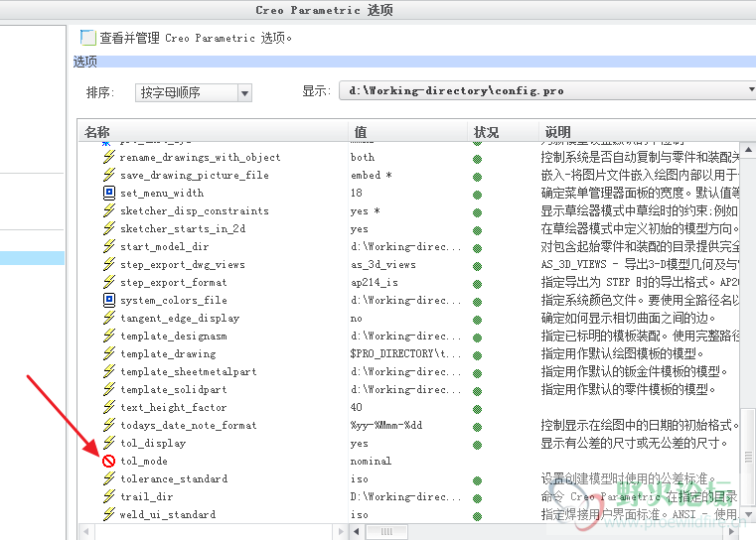Click the value '$PRO_DIRECTORY\t...' cell
This screenshot has height=540, width=756.
click(405, 353)
